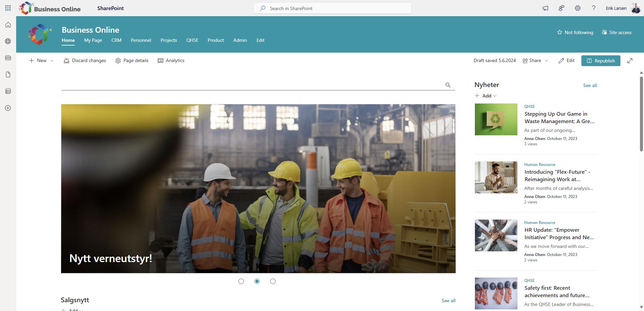Viewport: 644px width, 311px height.
Task: Click the vertical page scrollbar
Action: coord(641,114)
